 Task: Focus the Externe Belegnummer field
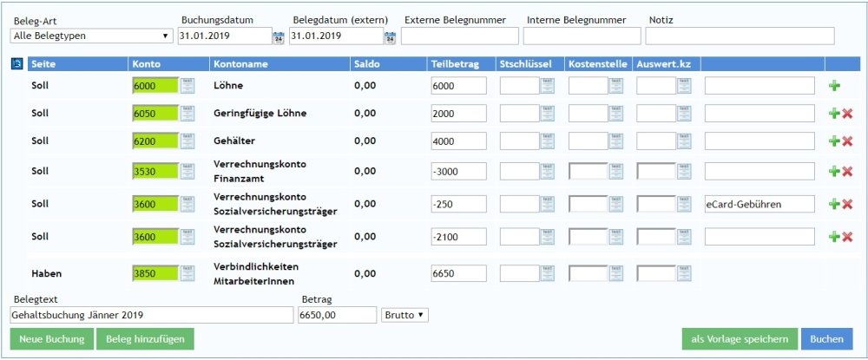pyautogui.click(x=460, y=36)
